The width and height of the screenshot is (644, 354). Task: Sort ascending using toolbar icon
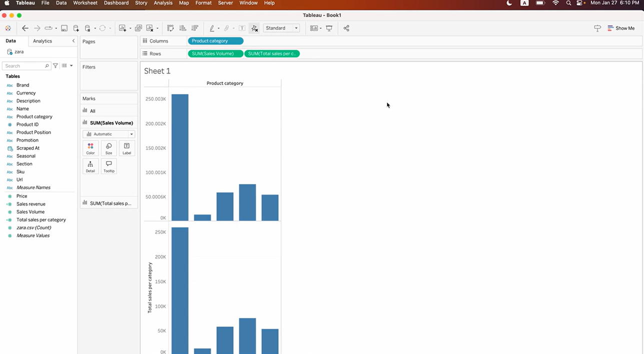183,28
